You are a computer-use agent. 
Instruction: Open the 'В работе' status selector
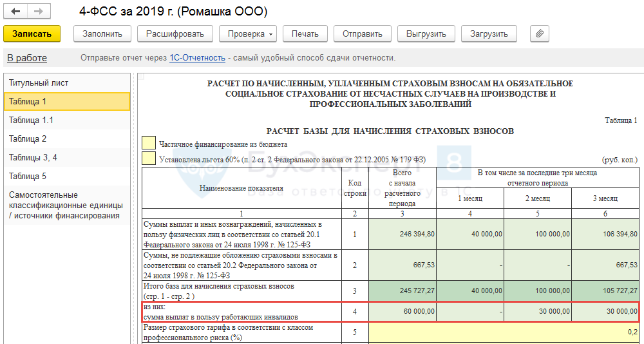[x=27, y=58]
